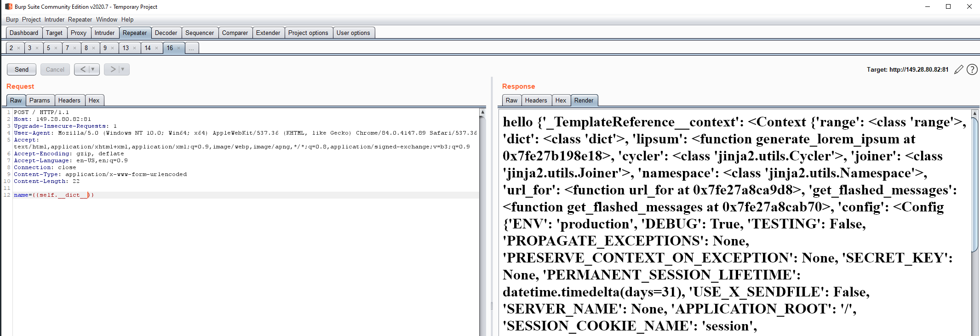Click the request pane scrollbar up arrow
980x336 pixels.
pos(482,112)
